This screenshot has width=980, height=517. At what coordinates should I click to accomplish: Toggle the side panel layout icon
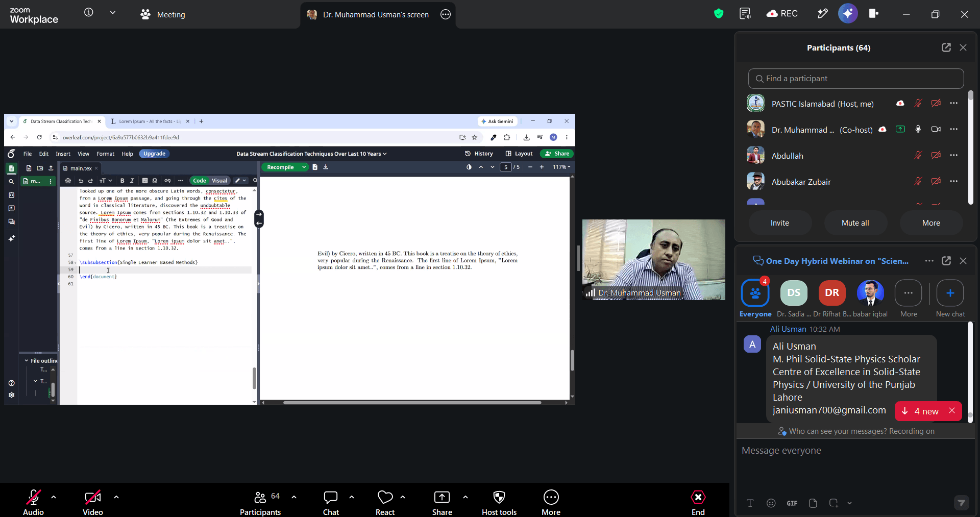point(874,14)
